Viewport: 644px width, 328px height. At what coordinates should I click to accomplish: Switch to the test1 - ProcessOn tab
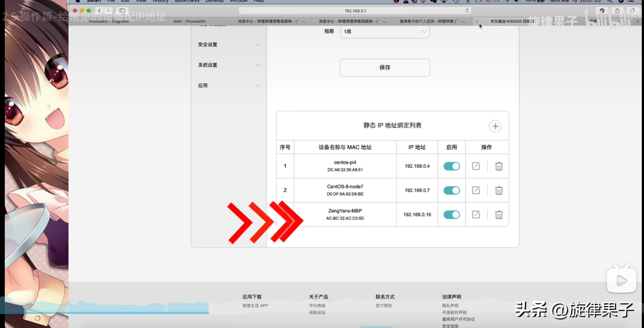tap(189, 21)
